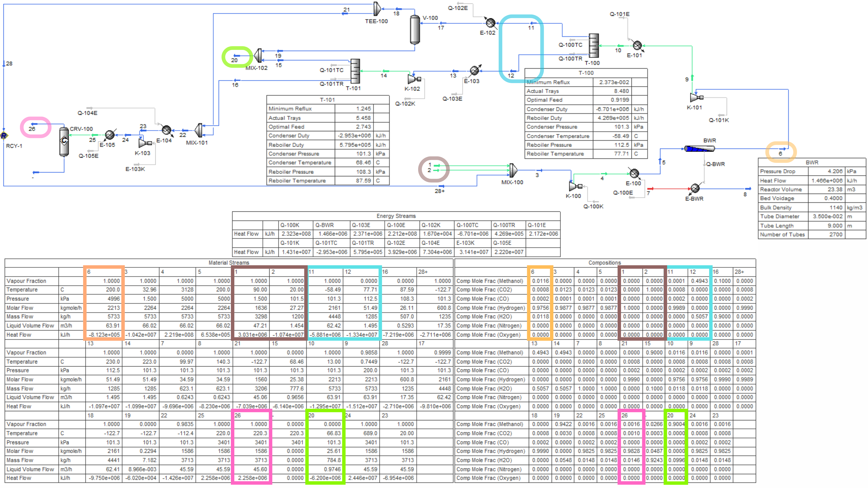Click the stream 2 feed arrow

click(437, 170)
